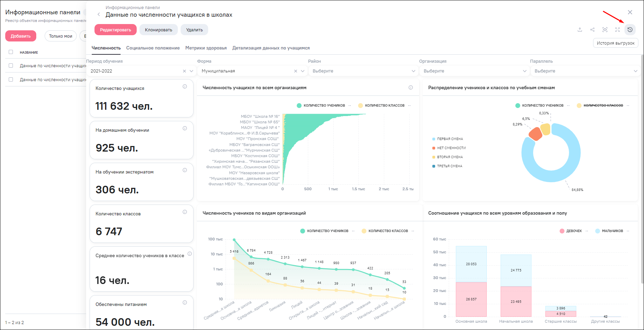Click the 111 632 чел. value
The width and height of the screenshot is (644, 330).
124,106
